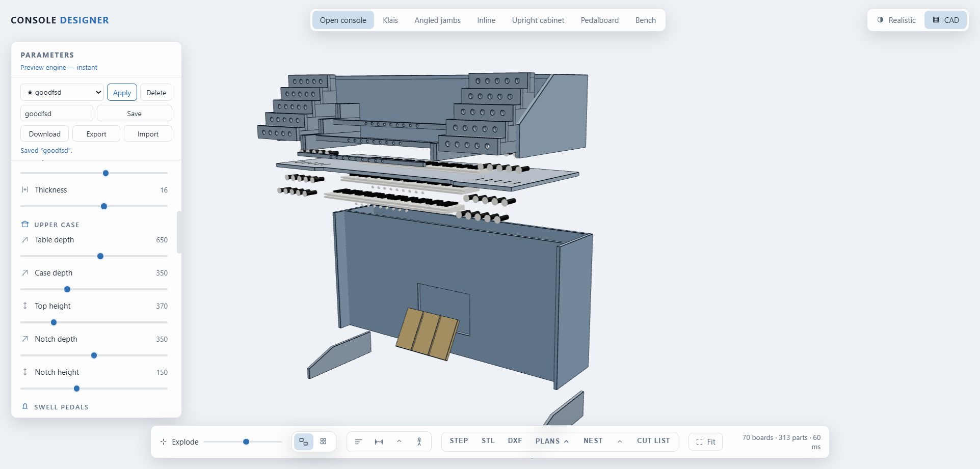Image resolution: width=980 pixels, height=469 pixels.
Task: Click the Top height vertical arrow icon
Action: point(25,306)
